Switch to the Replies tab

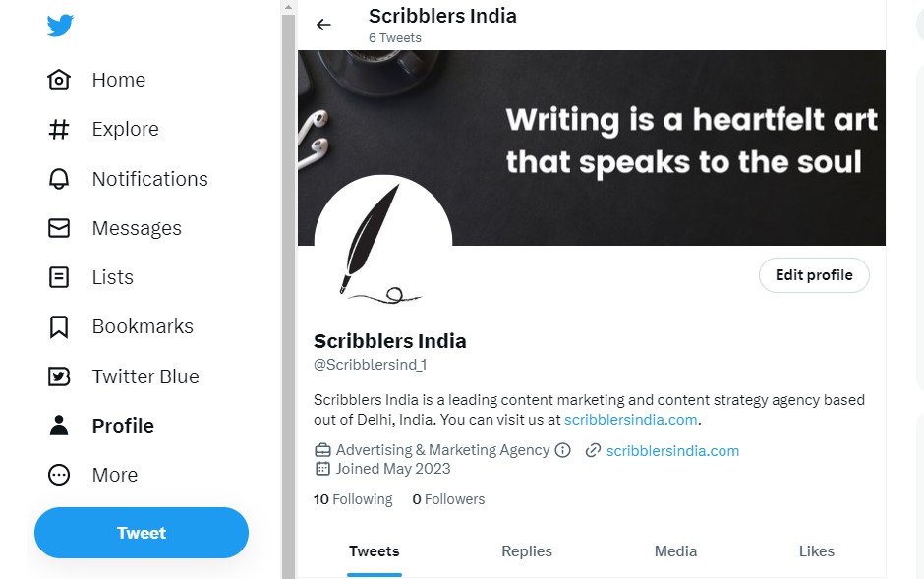coord(527,551)
